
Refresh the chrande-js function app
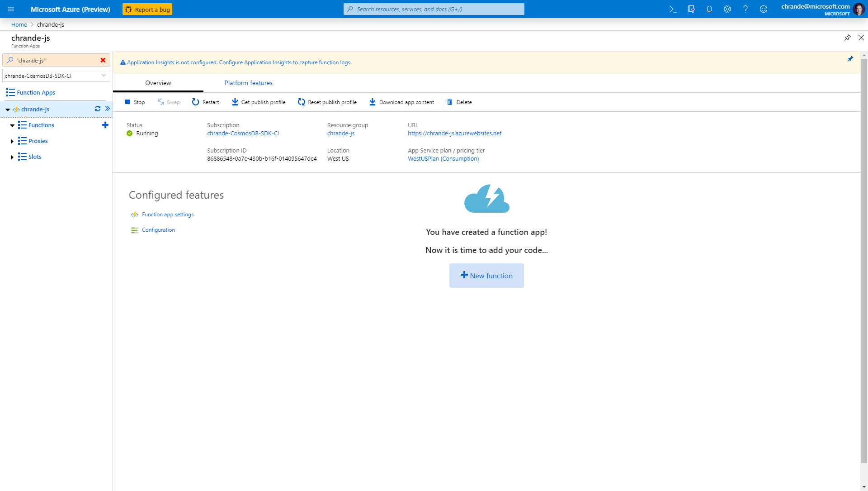[97, 109]
